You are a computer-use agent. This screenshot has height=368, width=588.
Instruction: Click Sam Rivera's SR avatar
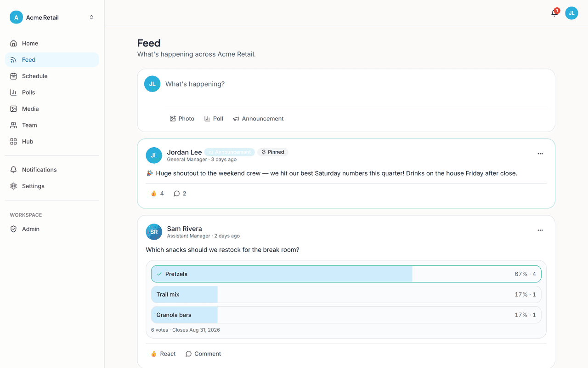tap(154, 232)
